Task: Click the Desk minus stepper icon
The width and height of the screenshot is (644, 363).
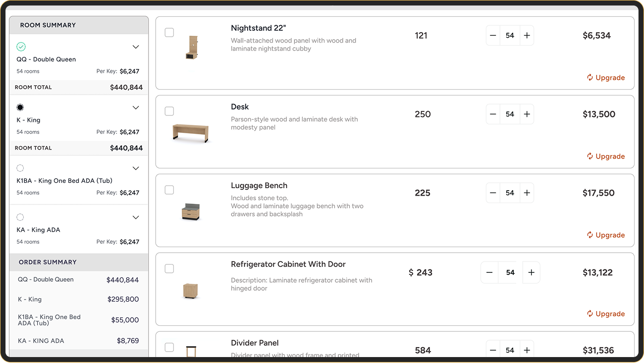Action: pyautogui.click(x=493, y=114)
